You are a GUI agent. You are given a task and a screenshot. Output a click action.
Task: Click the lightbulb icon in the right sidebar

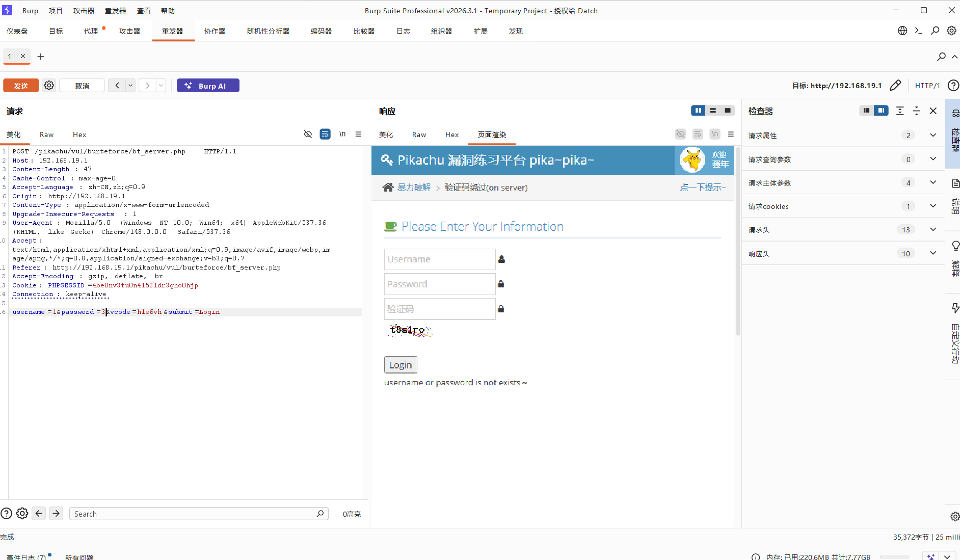pyautogui.click(x=955, y=246)
